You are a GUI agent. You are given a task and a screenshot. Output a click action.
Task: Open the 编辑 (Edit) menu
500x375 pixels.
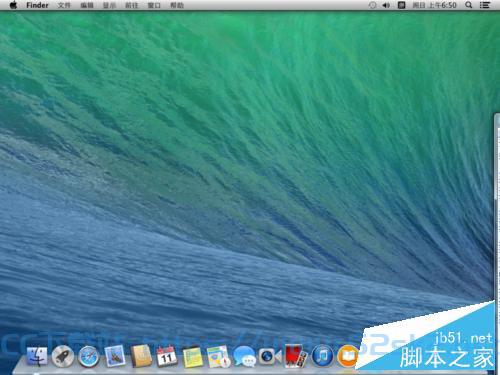tap(87, 5)
